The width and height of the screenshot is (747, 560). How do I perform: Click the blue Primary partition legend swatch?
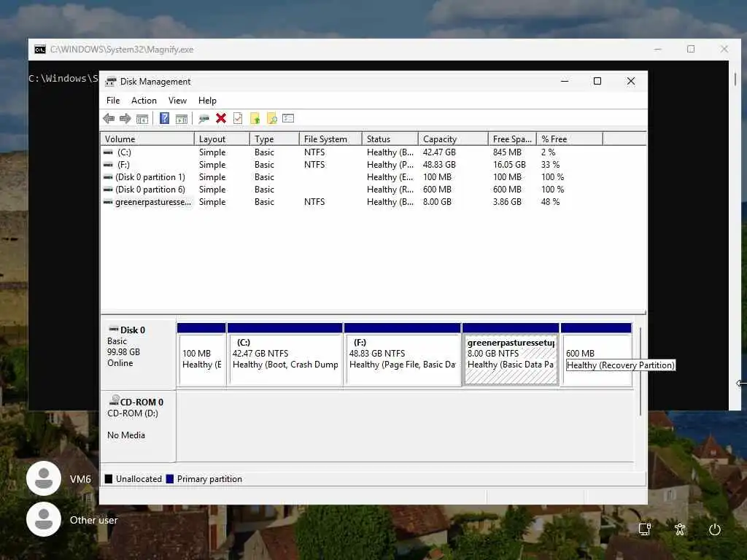point(169,479)
